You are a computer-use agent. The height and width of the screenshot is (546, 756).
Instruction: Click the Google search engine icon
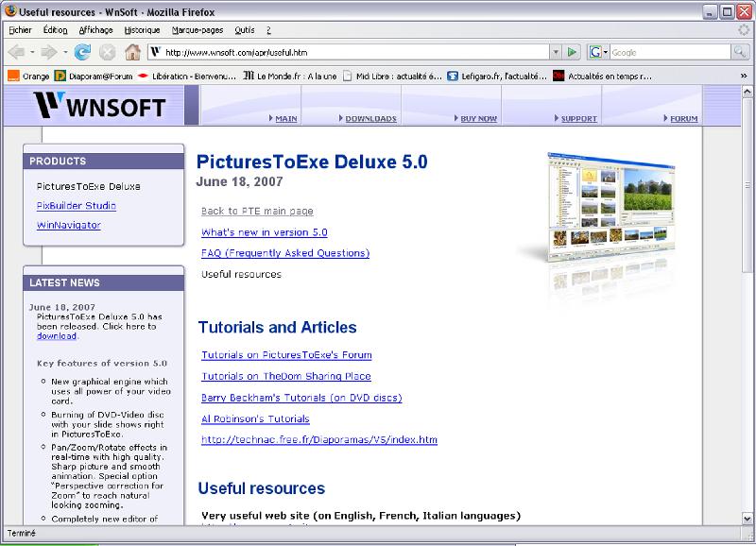point(596,52)
